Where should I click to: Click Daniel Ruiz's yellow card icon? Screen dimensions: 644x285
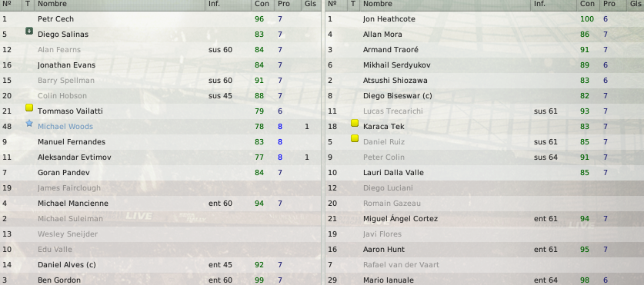[355, 138]
